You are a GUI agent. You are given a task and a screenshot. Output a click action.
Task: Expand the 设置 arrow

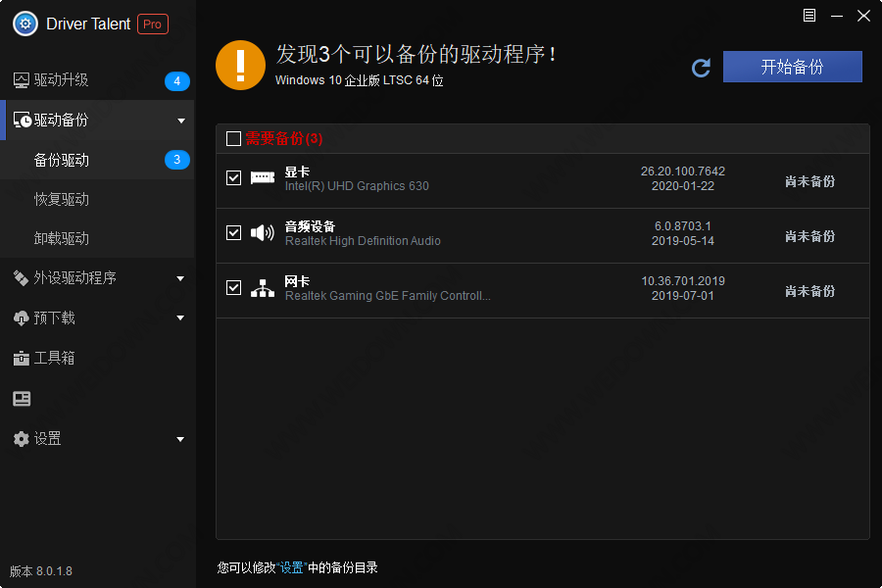coord(180,439)
